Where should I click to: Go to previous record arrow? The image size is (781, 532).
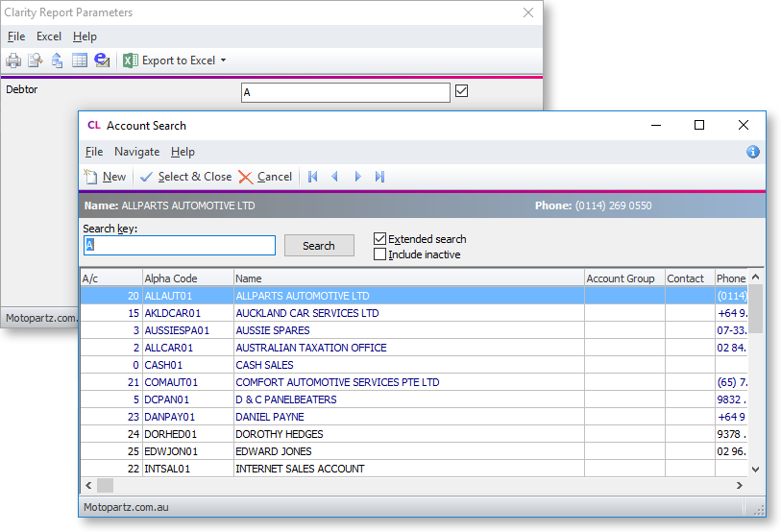pos(335,177)
